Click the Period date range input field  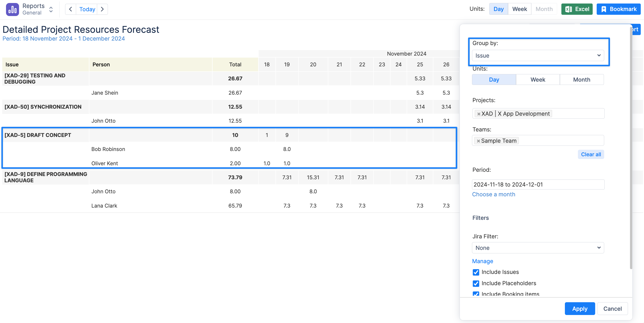[538, 185]
